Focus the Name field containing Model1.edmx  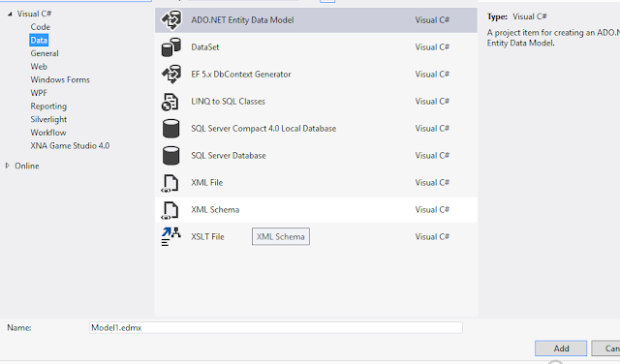point(275,327)
